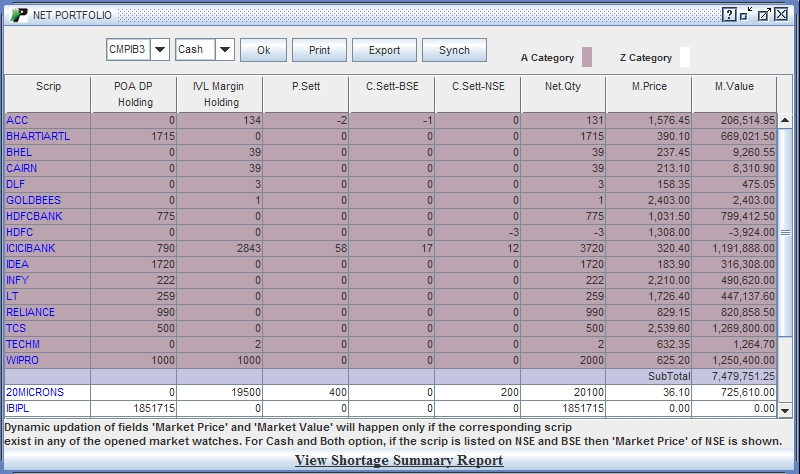Select the ICICIBANK scrip row
The image size is (800, 474).
coord(31,248)
